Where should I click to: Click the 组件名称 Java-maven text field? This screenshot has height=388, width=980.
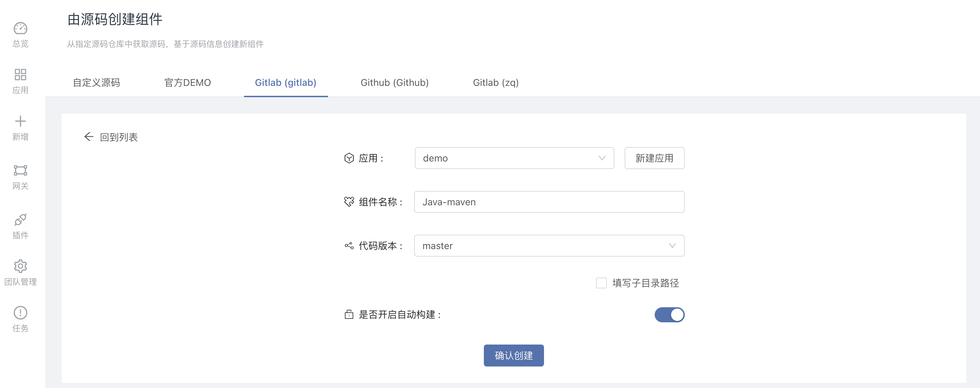[x=549, y=202]
